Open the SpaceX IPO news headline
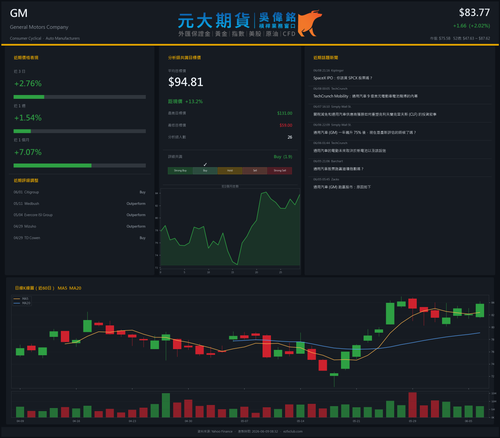 click(x=342, y=78)
